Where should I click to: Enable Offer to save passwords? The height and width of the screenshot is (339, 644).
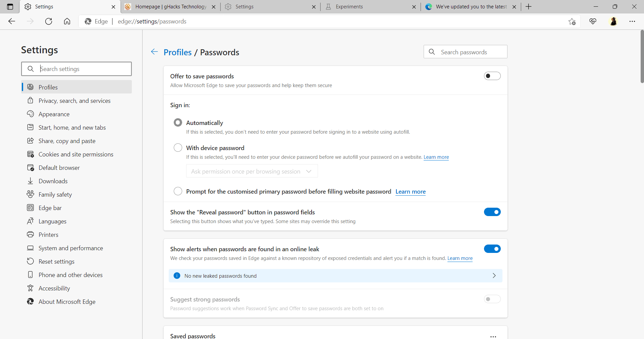(492, 76)
